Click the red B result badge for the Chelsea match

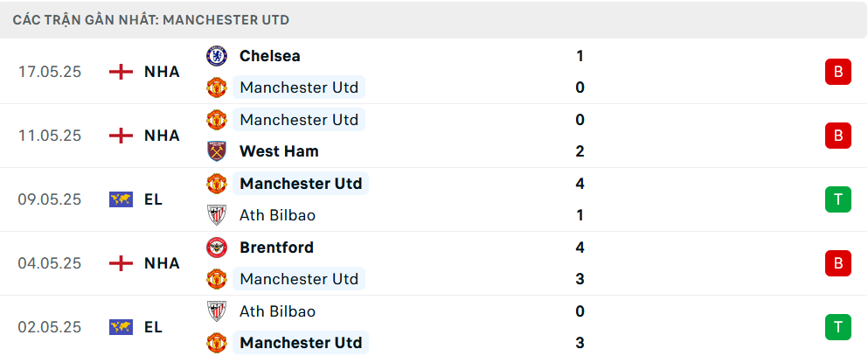[x=838, y=72]
